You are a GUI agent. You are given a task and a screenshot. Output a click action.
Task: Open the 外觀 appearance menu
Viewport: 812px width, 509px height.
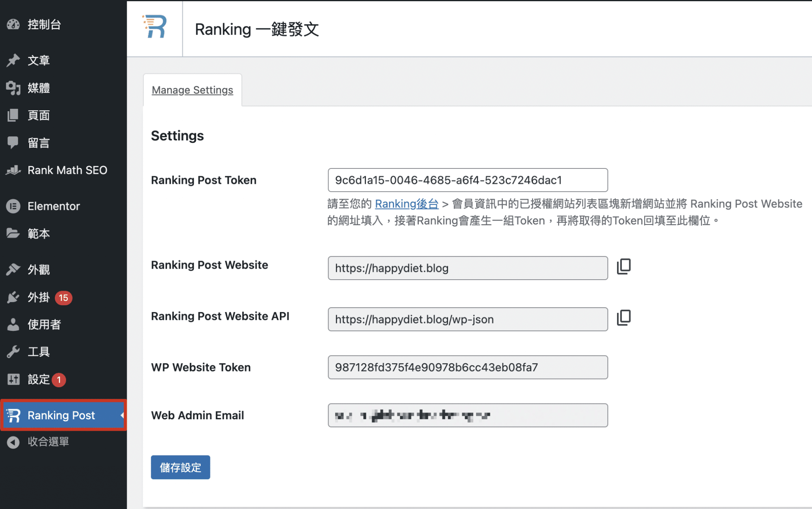39,270
